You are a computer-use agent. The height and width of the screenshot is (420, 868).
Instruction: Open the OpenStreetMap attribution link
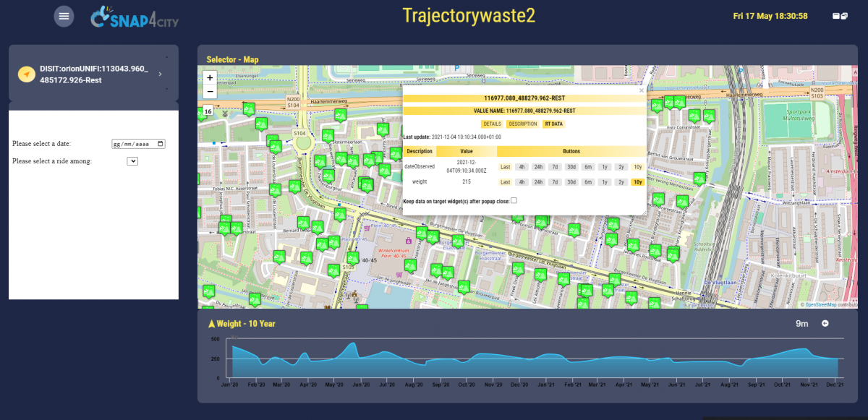pos(820,305)
